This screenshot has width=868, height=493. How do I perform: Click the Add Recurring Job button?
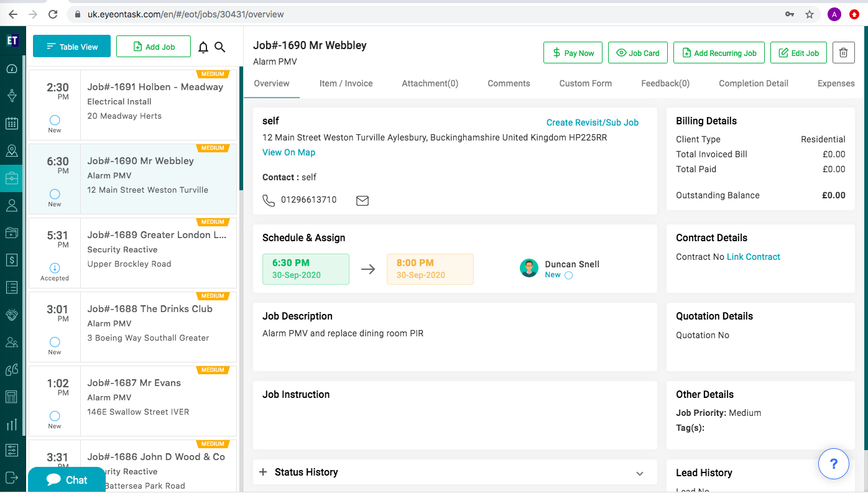[x=718, y=53]
